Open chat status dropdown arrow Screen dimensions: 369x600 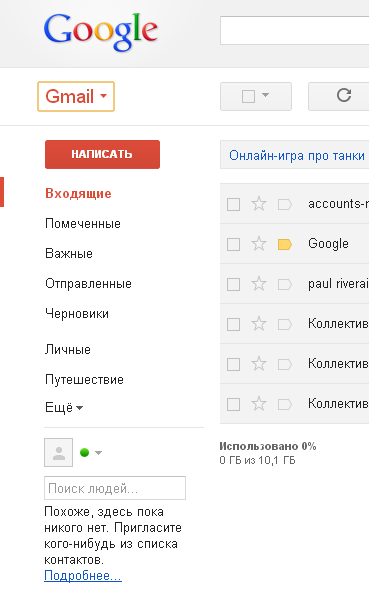(98, 453)
